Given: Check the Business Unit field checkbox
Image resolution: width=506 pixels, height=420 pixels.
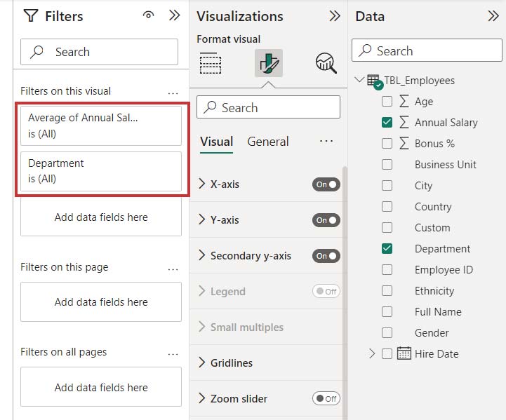Looking at the screenshot, I should [387, 164].
